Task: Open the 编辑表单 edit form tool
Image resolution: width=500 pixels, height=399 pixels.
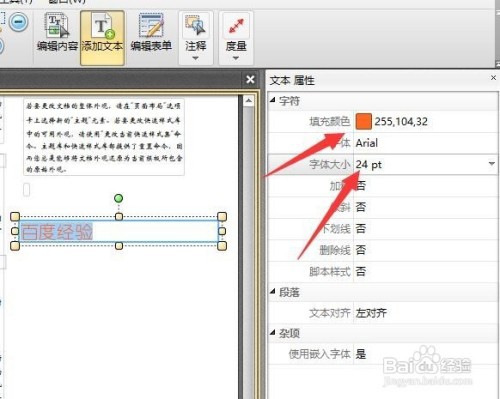Action: click(x=151, y=33)
